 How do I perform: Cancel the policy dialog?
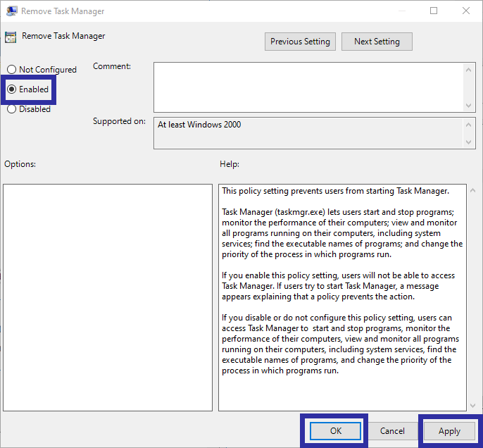(392, 431)
